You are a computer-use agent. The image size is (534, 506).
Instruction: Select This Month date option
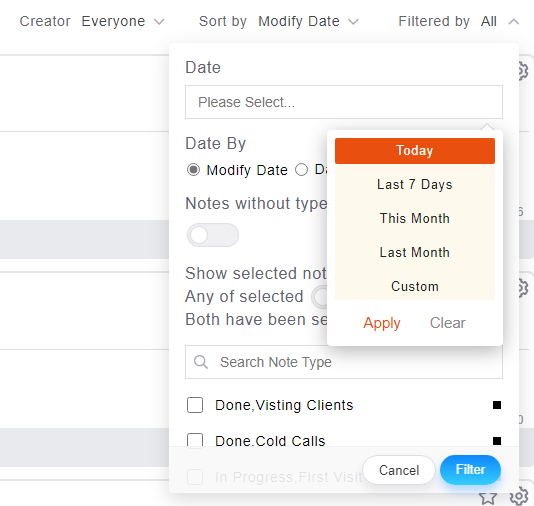pos(415,218)
